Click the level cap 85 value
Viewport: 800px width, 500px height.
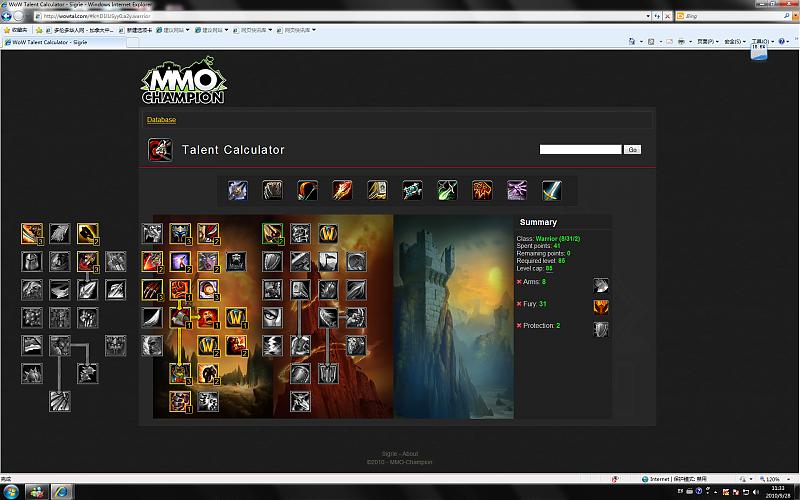pos(549,268)
